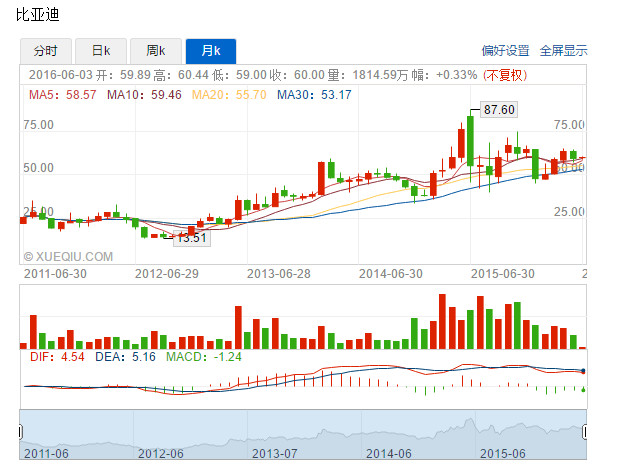Click 2011-06 in the overview navigator
The width and height of the screenshot is (617, 472).
click(x=46, y=454)
